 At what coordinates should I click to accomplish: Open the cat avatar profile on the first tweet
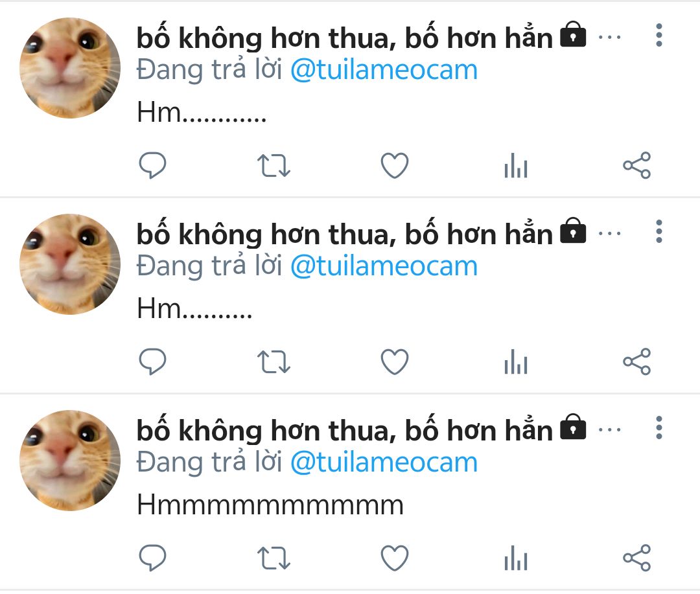(70, 68)
